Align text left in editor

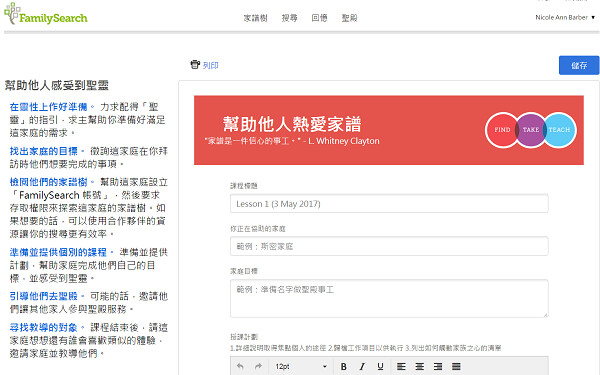point(401,366)
